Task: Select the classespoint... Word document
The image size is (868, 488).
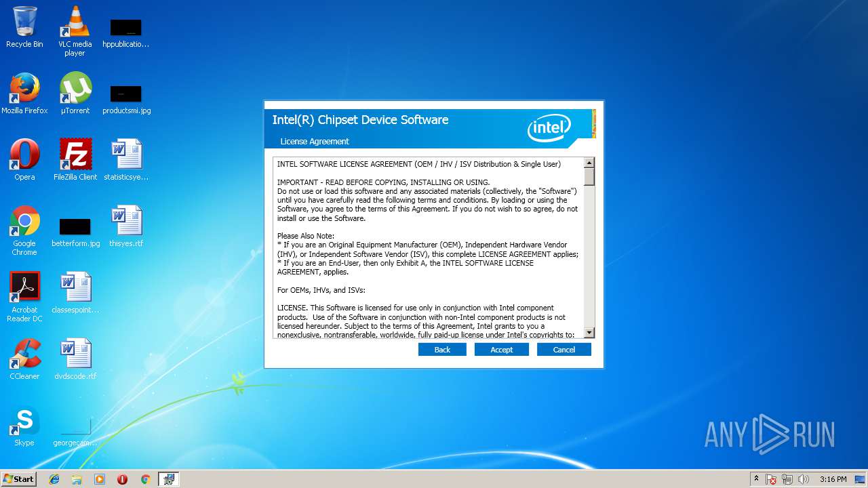Action: point(75,293)
